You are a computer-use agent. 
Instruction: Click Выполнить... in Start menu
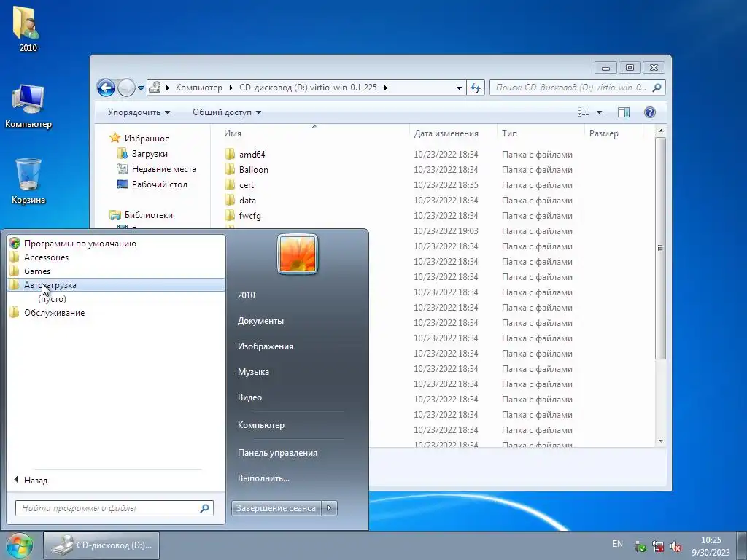point(263,478)
